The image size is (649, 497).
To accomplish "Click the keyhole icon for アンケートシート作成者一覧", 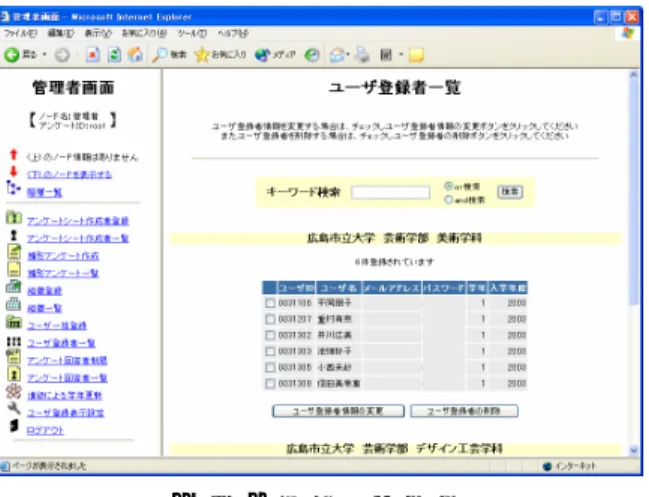I will point(14,236).
